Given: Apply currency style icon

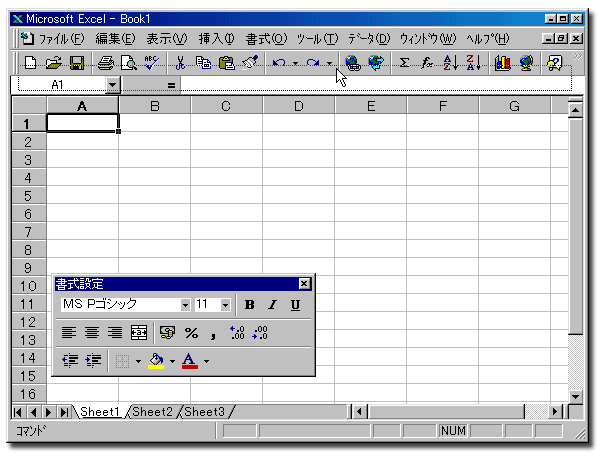Looking at the screenshot, I should (168, 332).
